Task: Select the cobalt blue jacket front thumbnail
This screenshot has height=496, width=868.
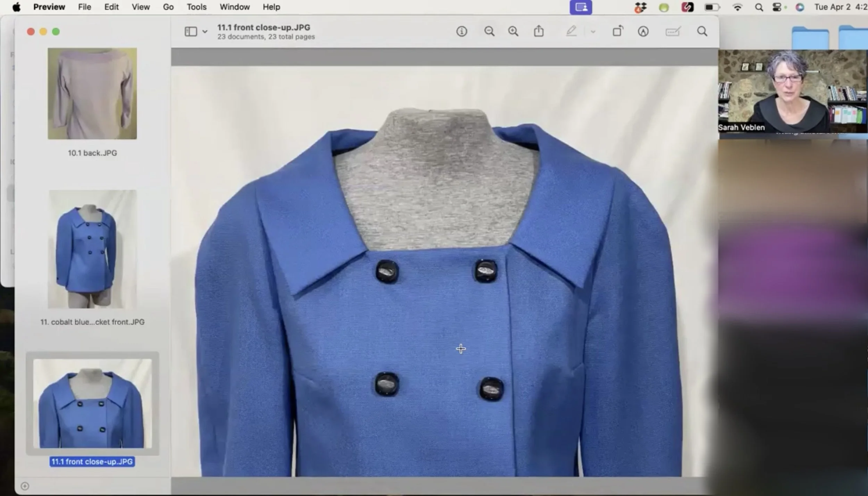Action: (x=92, y=249)
